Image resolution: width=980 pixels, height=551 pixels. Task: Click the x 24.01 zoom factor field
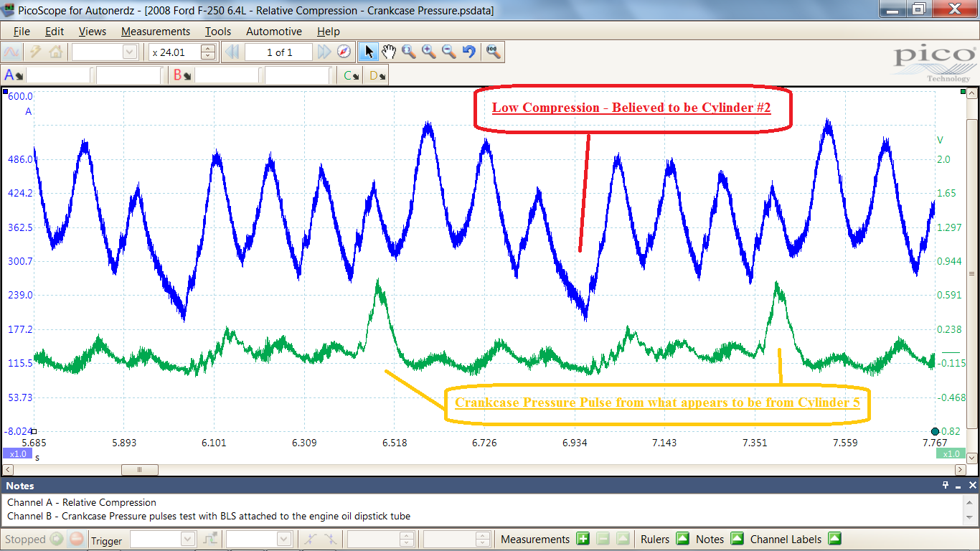click(175, 52)
